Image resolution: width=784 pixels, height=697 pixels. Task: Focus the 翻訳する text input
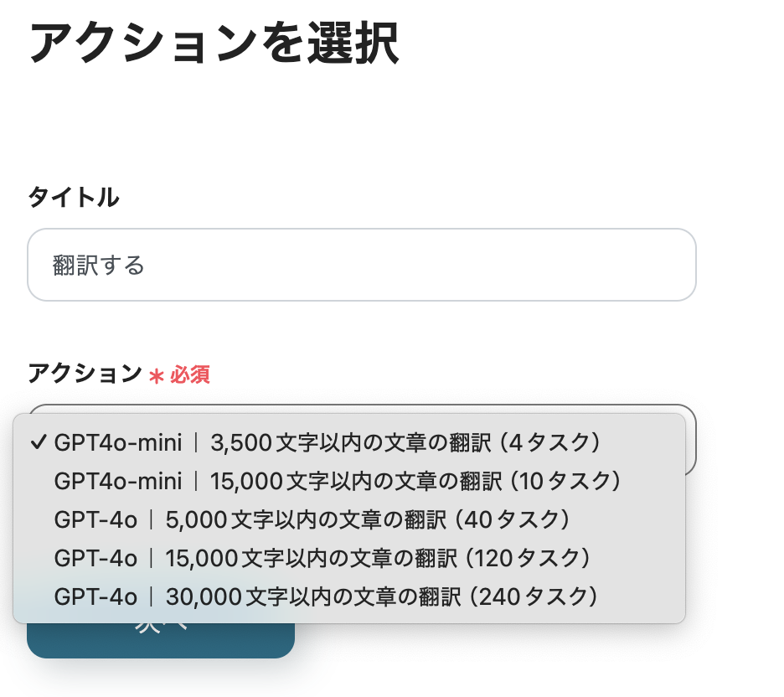point(361,265)
